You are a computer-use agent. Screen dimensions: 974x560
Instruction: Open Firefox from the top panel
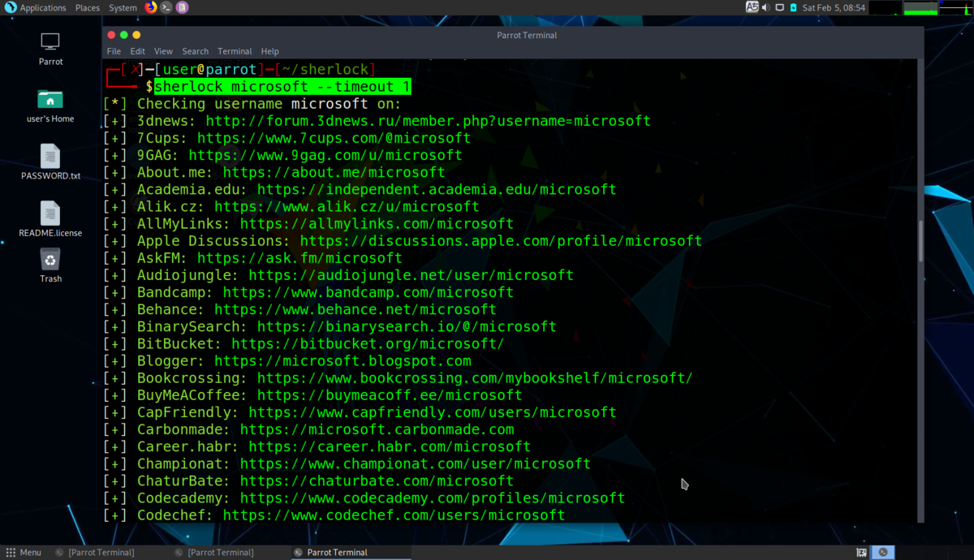[151, 7]
